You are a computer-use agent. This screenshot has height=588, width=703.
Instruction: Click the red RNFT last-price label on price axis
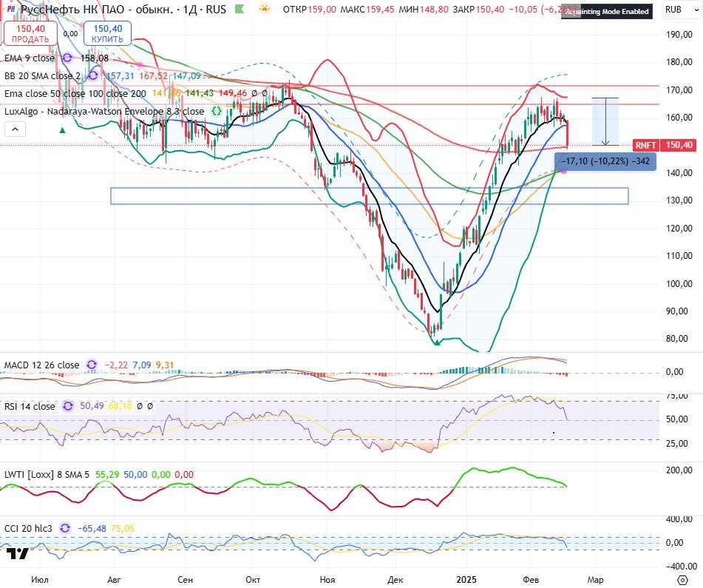click(665, 145)
